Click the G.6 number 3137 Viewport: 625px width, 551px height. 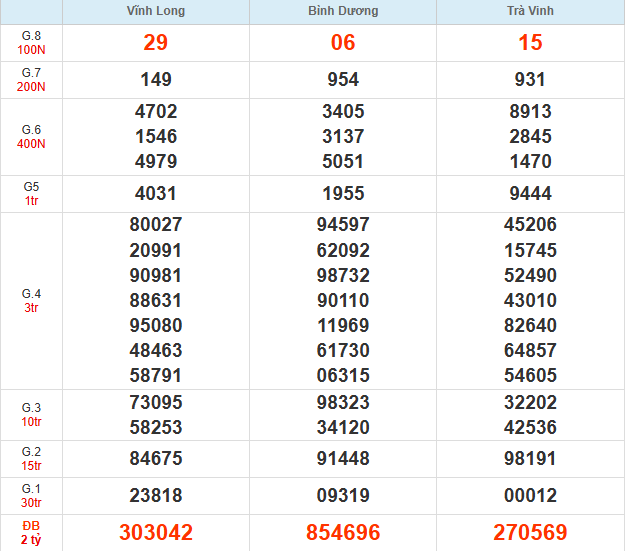343,136
